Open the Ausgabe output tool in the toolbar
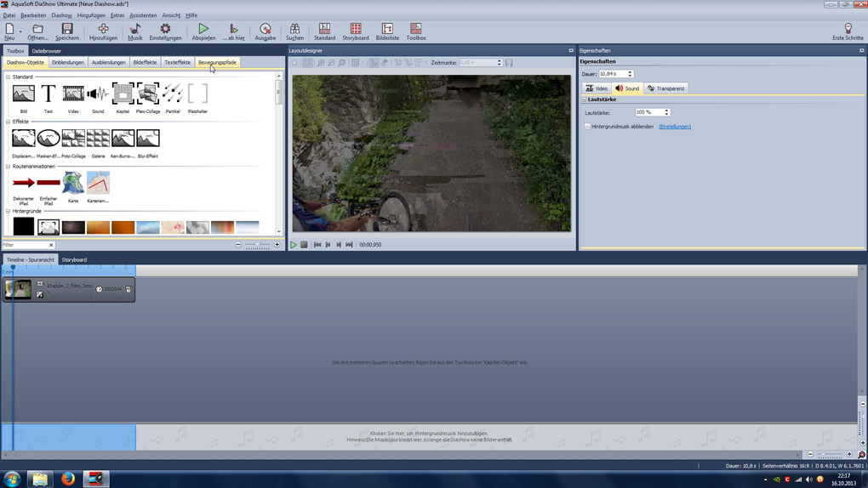Viewport: 868px width, 488px height. [x=265, y=31]
